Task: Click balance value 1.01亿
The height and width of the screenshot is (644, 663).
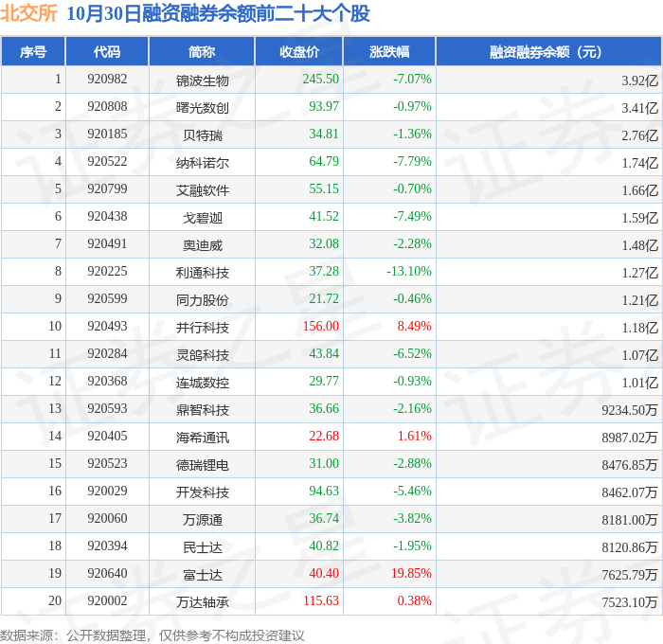Action: 639,383
